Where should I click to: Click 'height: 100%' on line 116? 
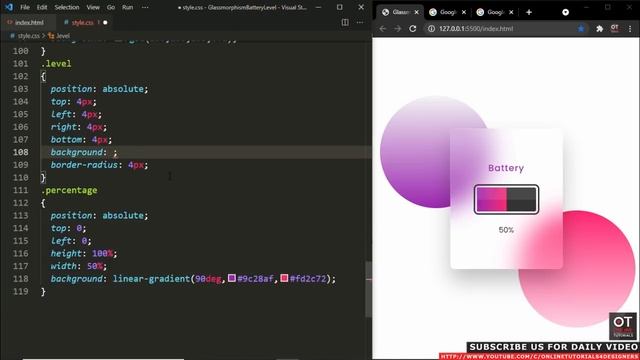(x=84, y=253)
